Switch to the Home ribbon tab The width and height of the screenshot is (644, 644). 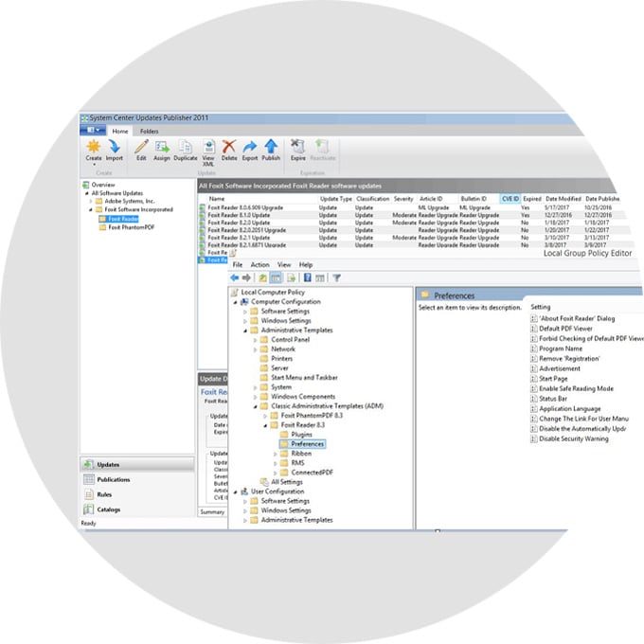[120, 131]
